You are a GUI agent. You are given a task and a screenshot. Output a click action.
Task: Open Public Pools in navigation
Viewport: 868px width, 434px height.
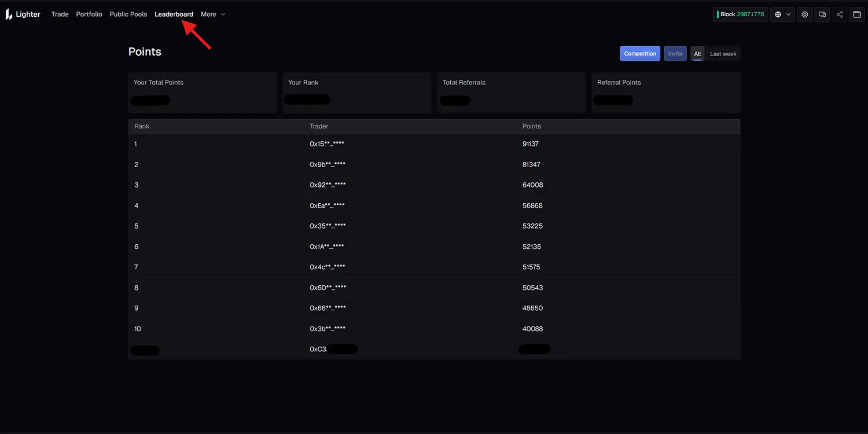(128, 14)
